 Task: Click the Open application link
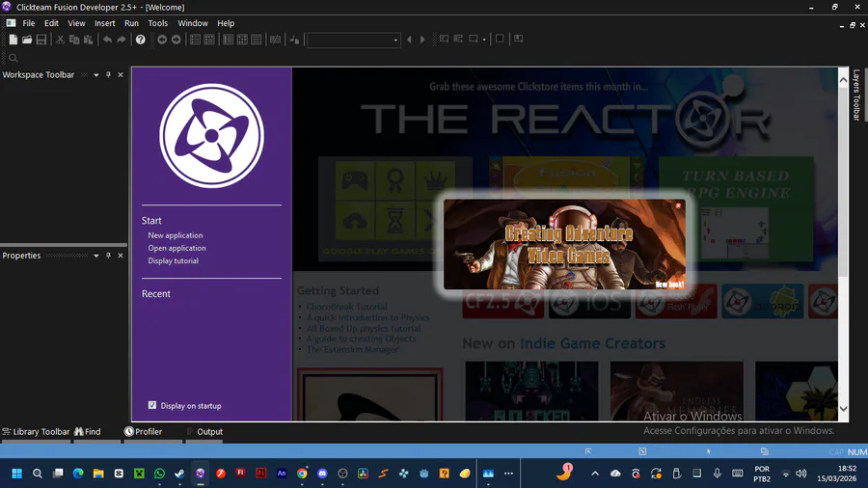(x=176, y=248)
